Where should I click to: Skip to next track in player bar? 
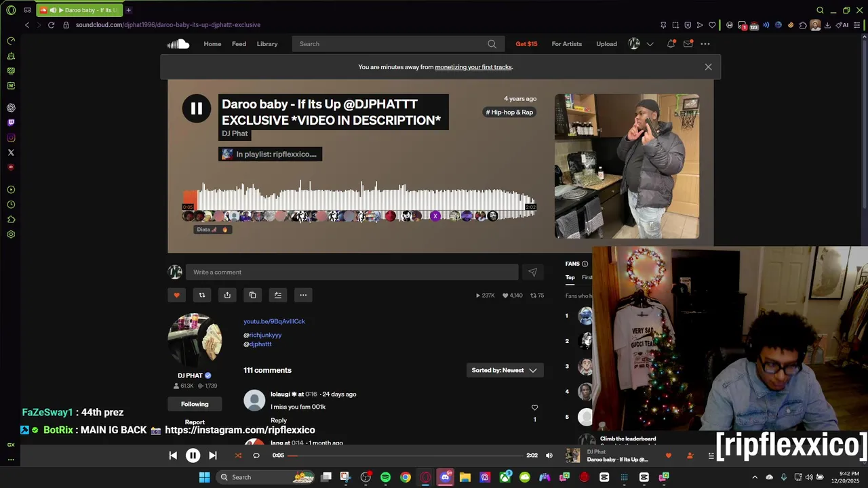(212, 455)
